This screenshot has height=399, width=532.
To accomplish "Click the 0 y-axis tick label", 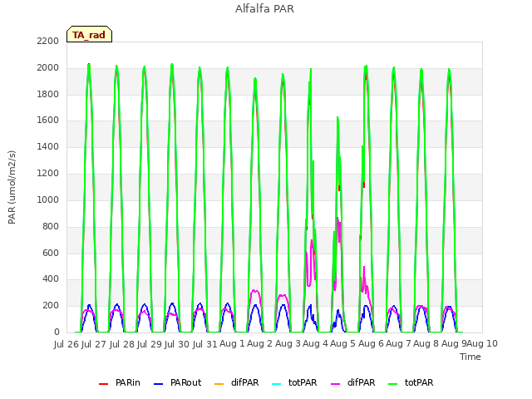I will click(57, 332).
